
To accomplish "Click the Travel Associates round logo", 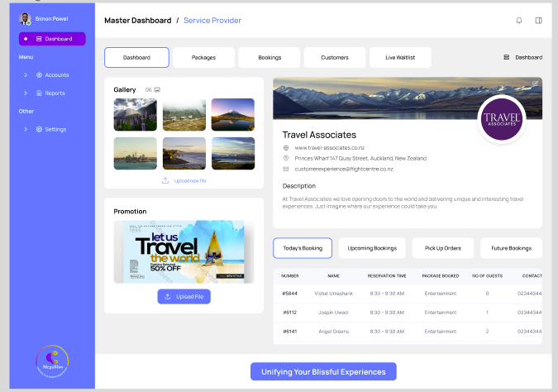I will (502, 119).
